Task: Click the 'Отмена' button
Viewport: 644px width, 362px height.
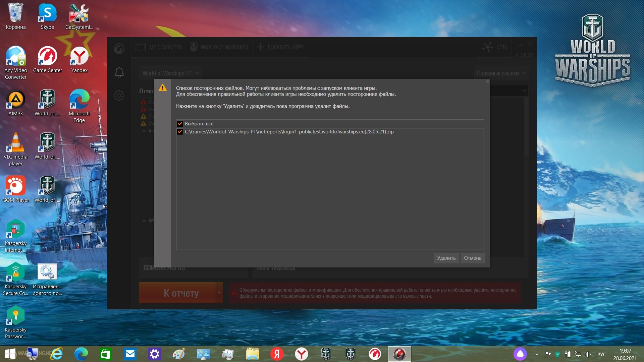Action: pos(472,258)
